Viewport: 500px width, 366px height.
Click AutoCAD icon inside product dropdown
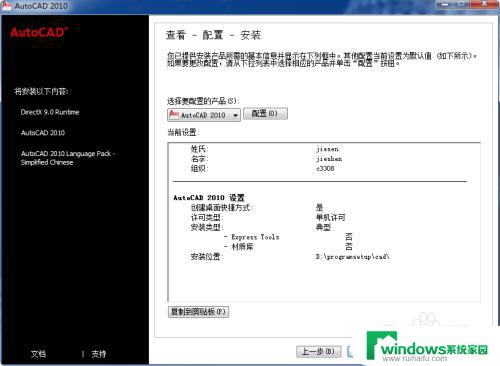pos(174,114)
